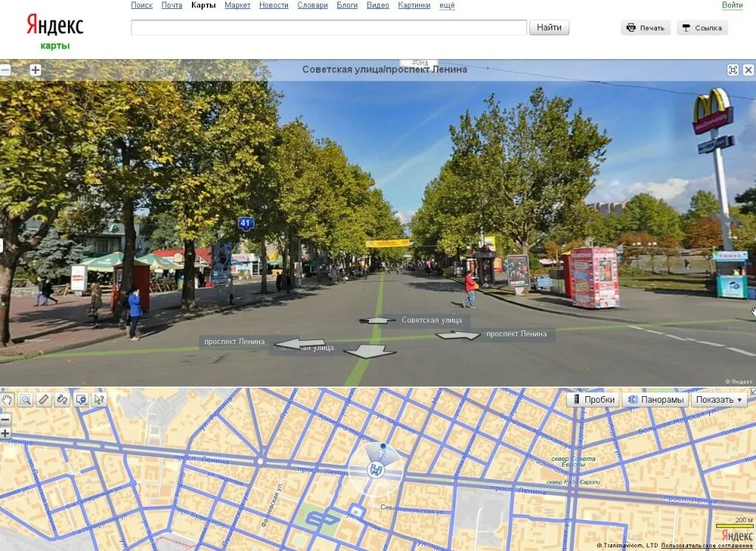Zoom in the map with plus button
The width and height of the screenshot is (756, 551).
tap(4, 433)
